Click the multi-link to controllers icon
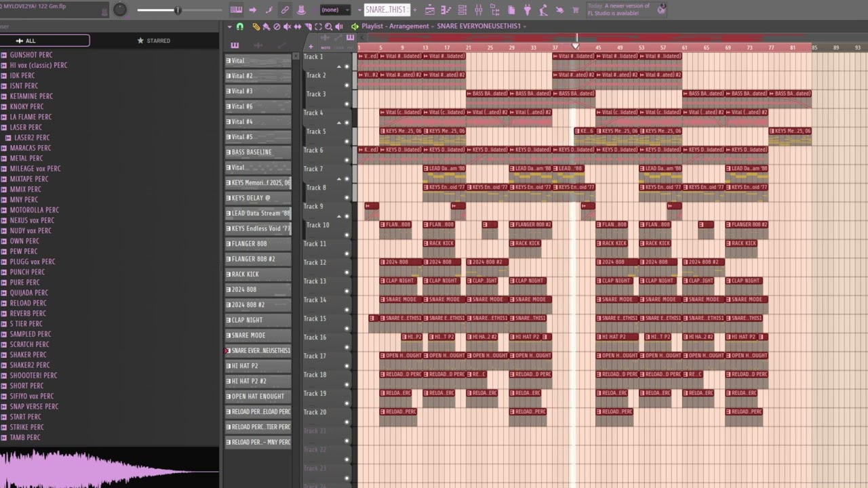The image size is (868, 488). click(x=285, y=10)
